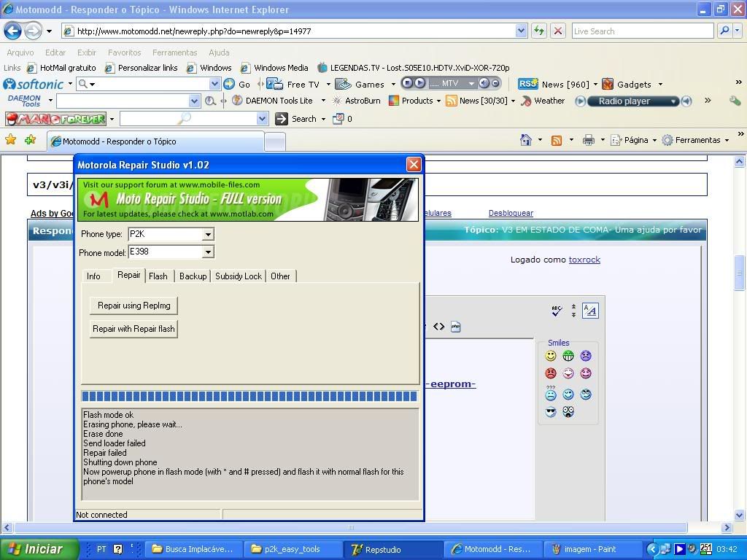Image resolution: width=747 pixels, height=560 pixels.
Task: Insert the yellow smiley face
Action: coord(551,356)
